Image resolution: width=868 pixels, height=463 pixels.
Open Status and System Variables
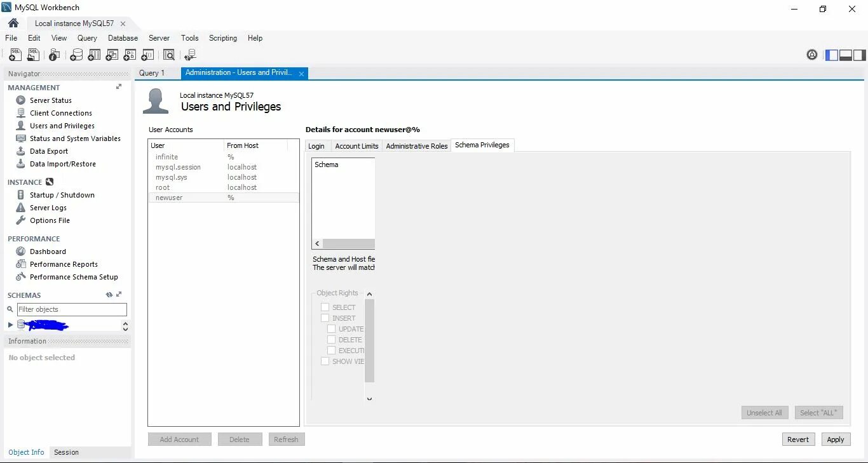pyautogui.click(x=75, y=138)
